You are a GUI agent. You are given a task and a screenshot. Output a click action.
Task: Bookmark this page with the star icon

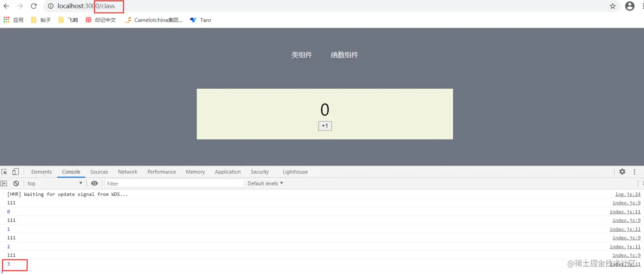coord(612,6)
